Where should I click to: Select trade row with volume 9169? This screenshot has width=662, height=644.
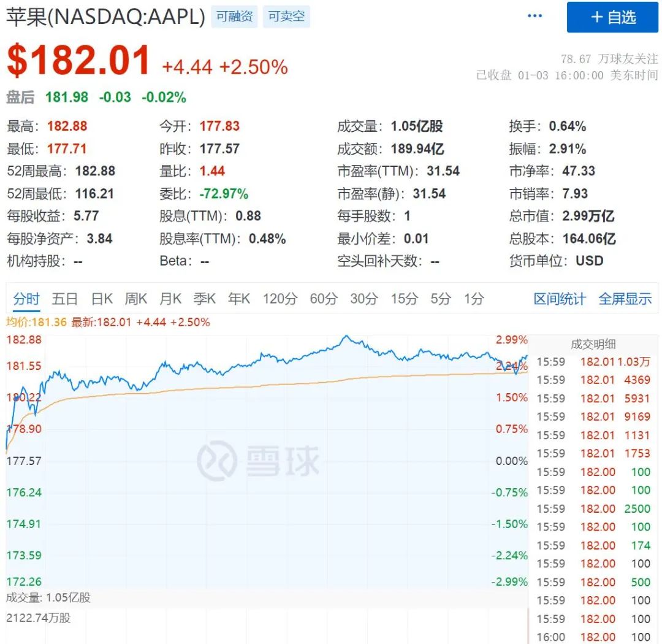click(x=593, y=416)
